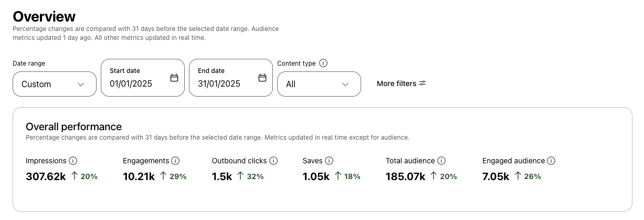
Task: Open the Custom date range dropdown
Action: pyautogui.click(x=55, y=84)
